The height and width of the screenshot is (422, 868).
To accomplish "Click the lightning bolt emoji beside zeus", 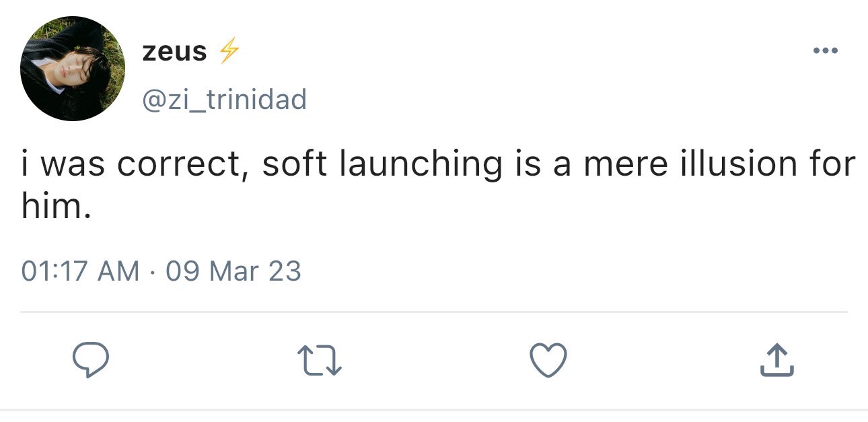I will pos(230,51).
